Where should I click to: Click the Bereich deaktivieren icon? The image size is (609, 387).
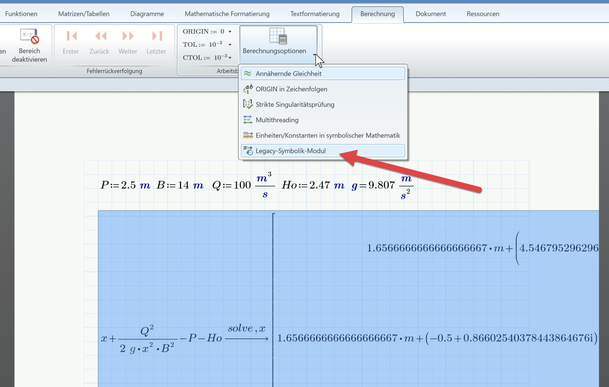(29, 36)
